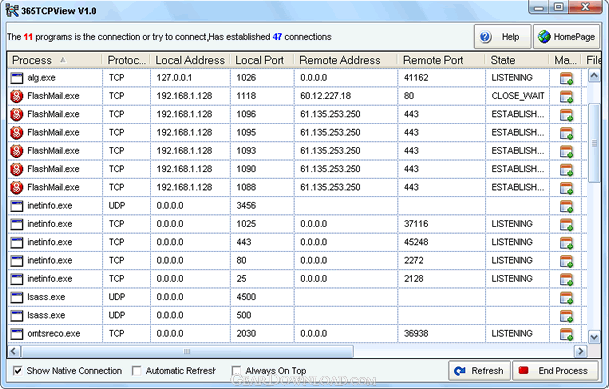The width and height of the screenshot is (609, 389).
Task: Click the Ma... column header
Action: (565, 60)
